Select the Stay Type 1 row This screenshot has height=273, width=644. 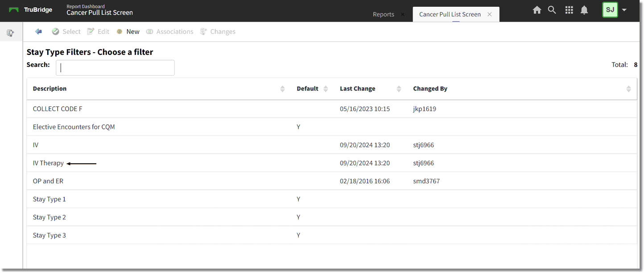coord(332,199)
